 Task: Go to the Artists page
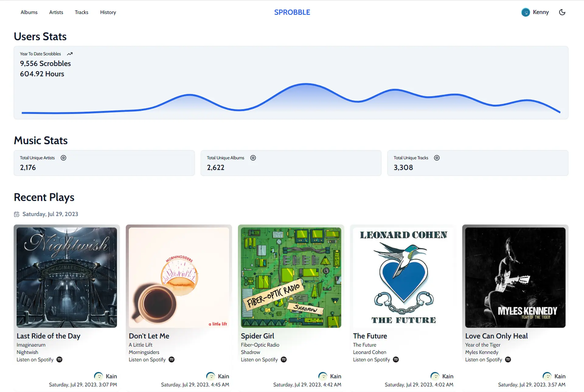click(x=56, y=12)
